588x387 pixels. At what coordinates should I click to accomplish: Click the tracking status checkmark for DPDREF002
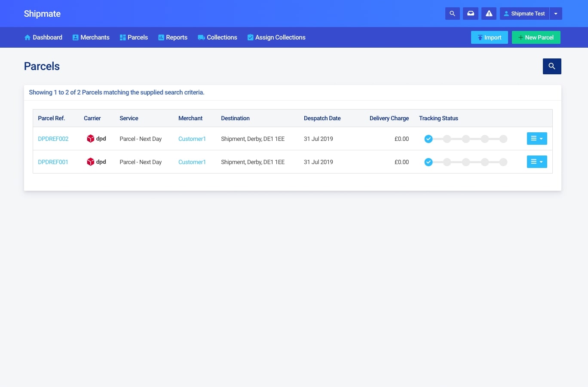click(x=429, y=139)
